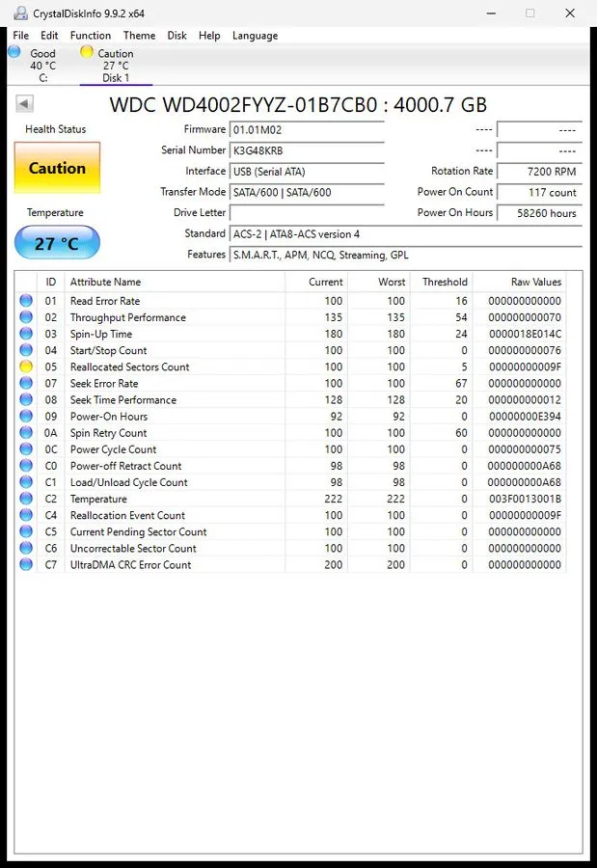Click the blue status orb for Spin Retry Count

coord(26,432)
